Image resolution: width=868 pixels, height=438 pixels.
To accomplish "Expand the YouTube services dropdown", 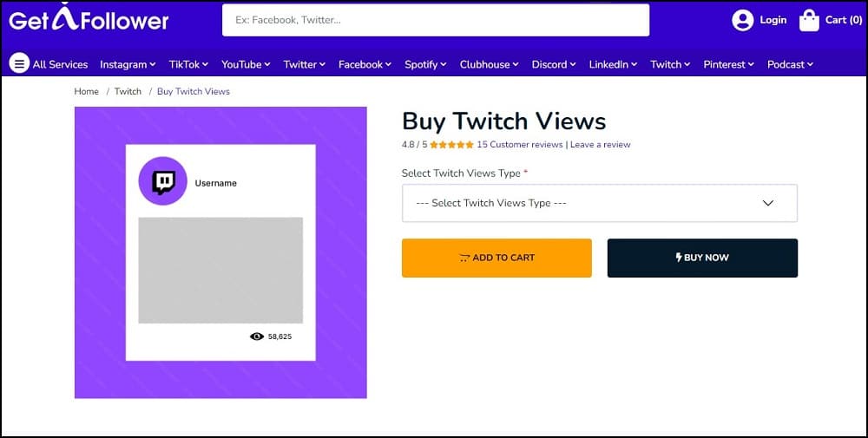I will pos(246,64).
